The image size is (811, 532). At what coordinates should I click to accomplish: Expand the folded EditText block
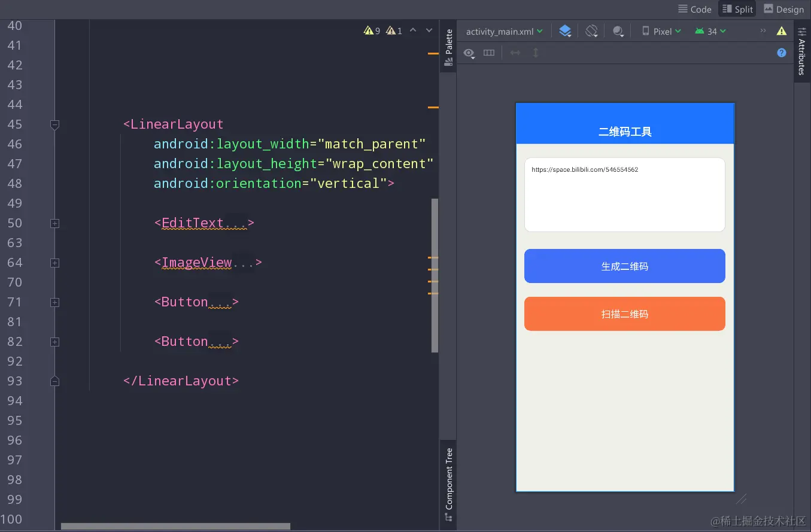click(x=55, y=223)
